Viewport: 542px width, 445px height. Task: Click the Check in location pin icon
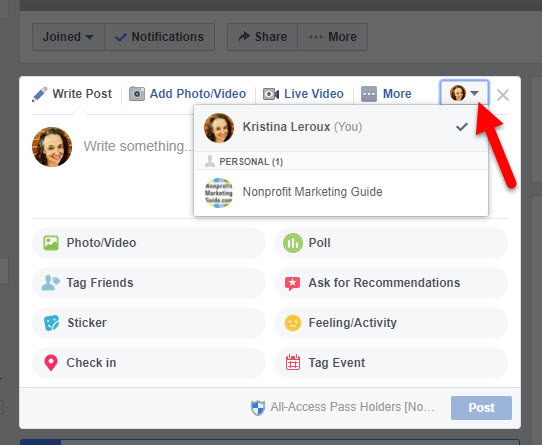click(51, 363)
